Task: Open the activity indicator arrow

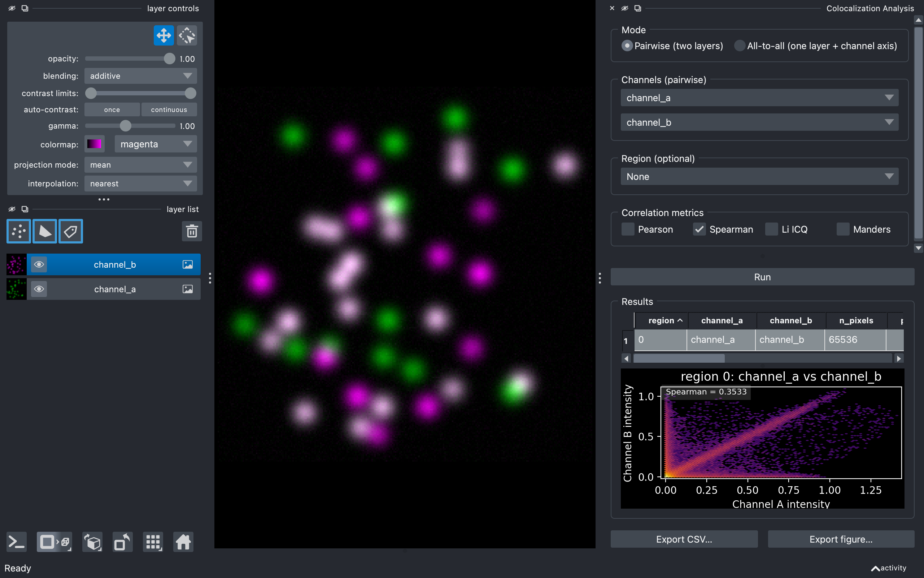Action: pos(875,569)
